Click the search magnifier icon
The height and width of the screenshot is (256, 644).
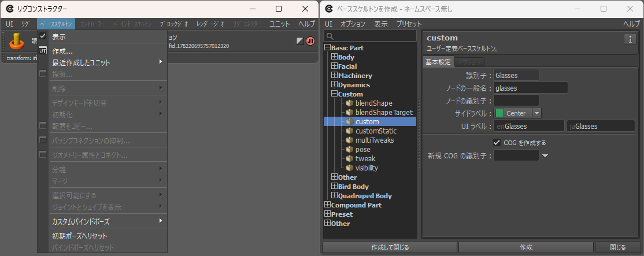point(330,36)
